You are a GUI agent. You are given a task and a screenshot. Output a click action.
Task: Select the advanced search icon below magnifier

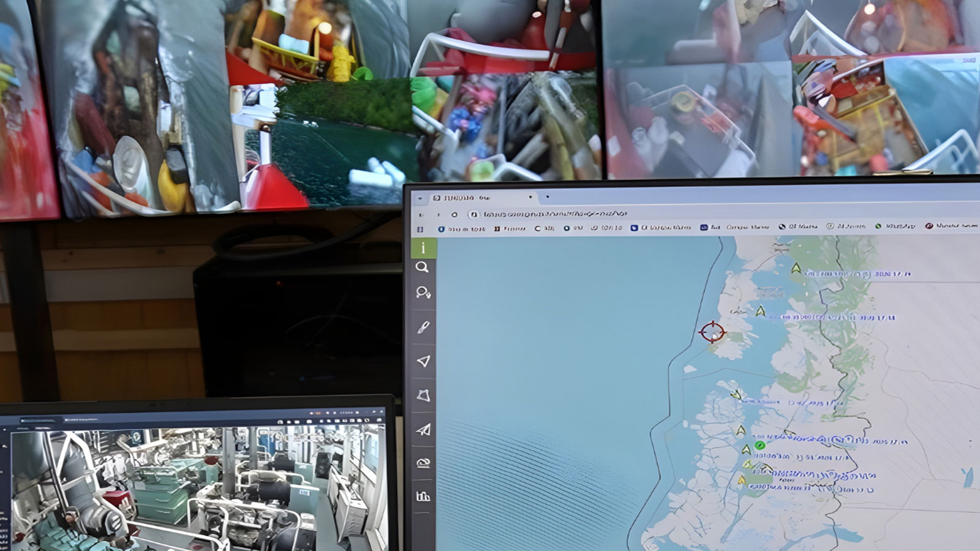[423, 293]
